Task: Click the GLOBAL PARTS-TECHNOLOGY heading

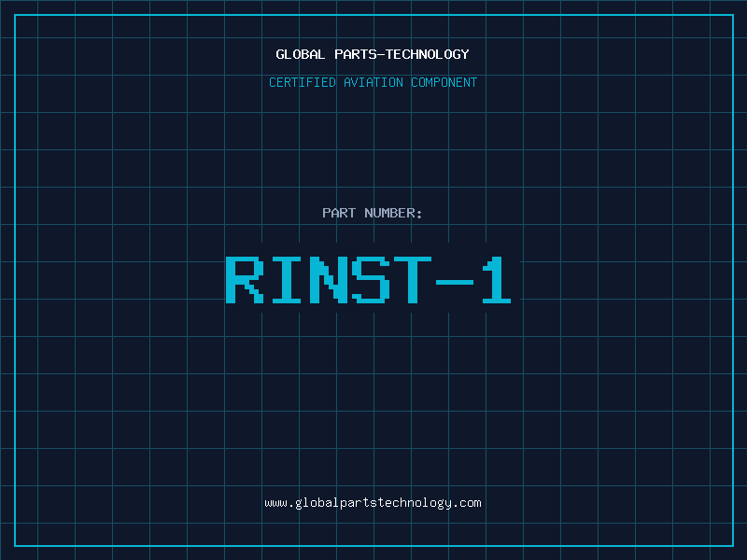Action: (x=373, y=54)
